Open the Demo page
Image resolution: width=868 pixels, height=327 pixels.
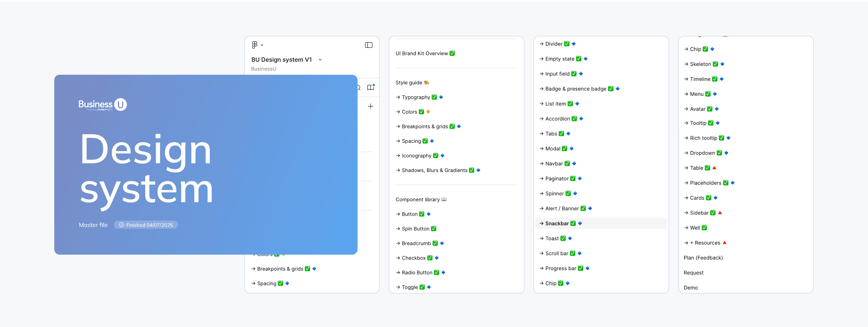(690, 288)
